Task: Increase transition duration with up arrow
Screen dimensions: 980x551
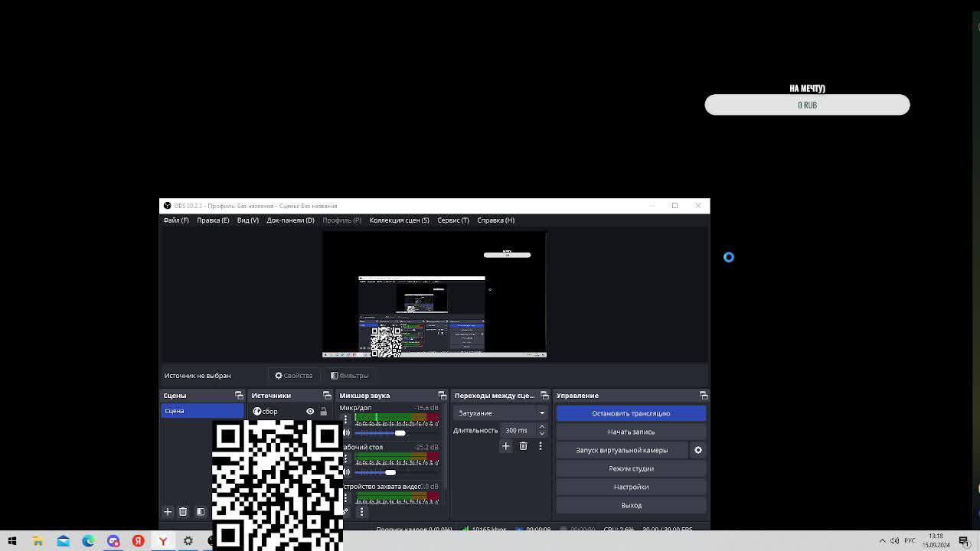Action: 542,427
